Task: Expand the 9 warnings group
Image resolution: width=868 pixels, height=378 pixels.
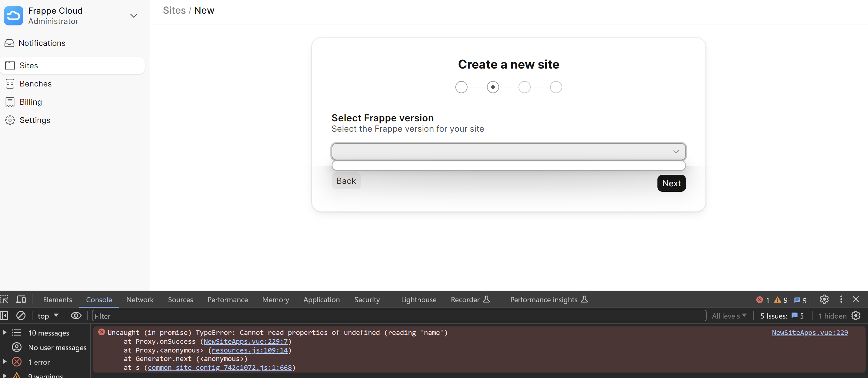Action: pos(5,375)
